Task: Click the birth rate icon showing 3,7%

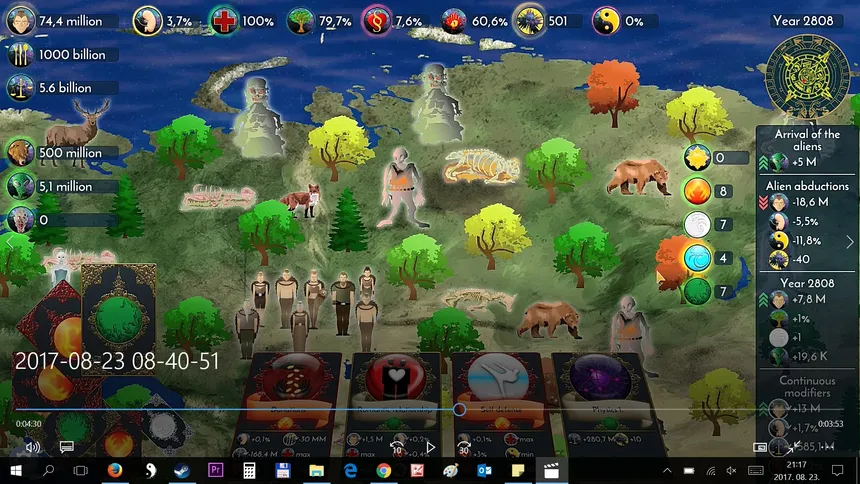Action: click(147, 21)
